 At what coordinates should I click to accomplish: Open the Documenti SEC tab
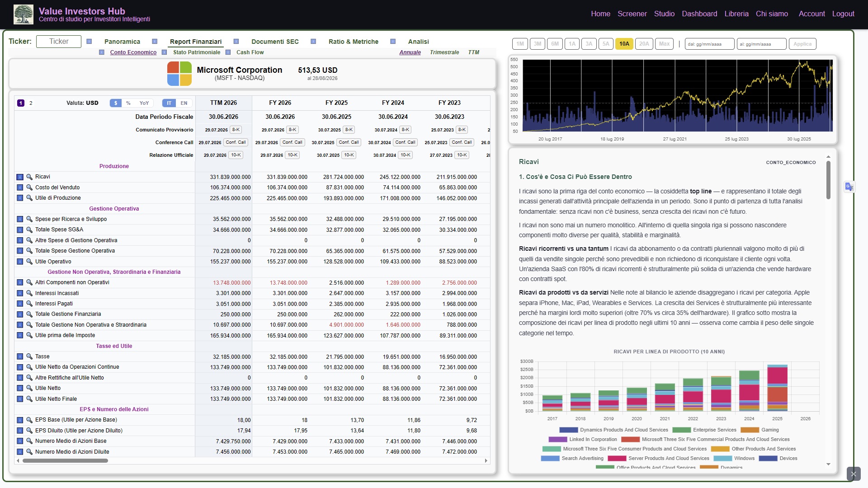click(275, 42)
